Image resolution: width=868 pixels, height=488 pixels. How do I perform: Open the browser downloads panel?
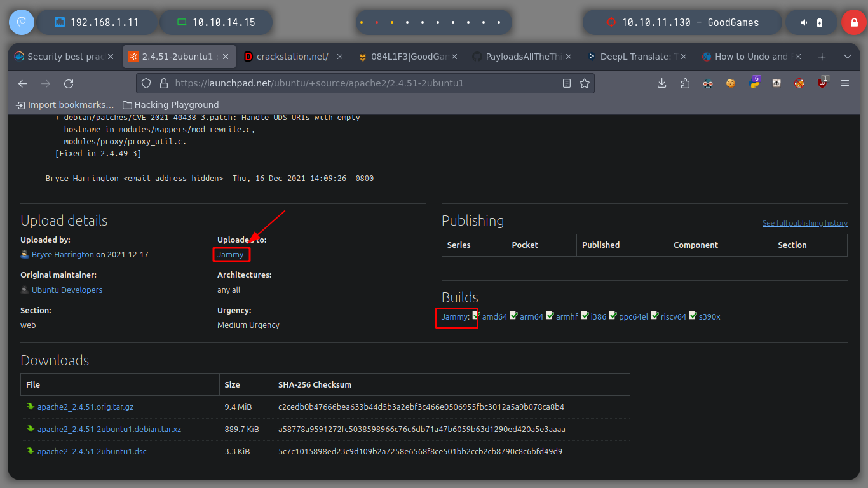click(661, 83)
